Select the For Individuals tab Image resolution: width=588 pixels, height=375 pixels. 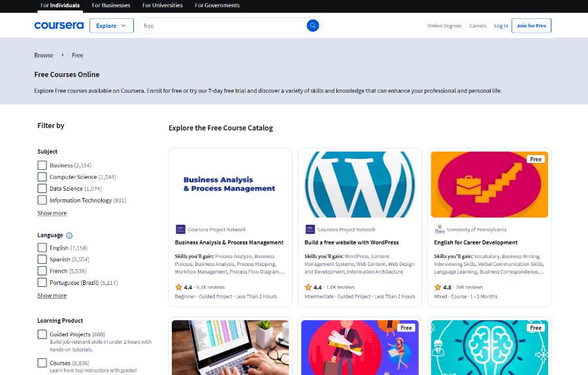(x=60, y=5)
